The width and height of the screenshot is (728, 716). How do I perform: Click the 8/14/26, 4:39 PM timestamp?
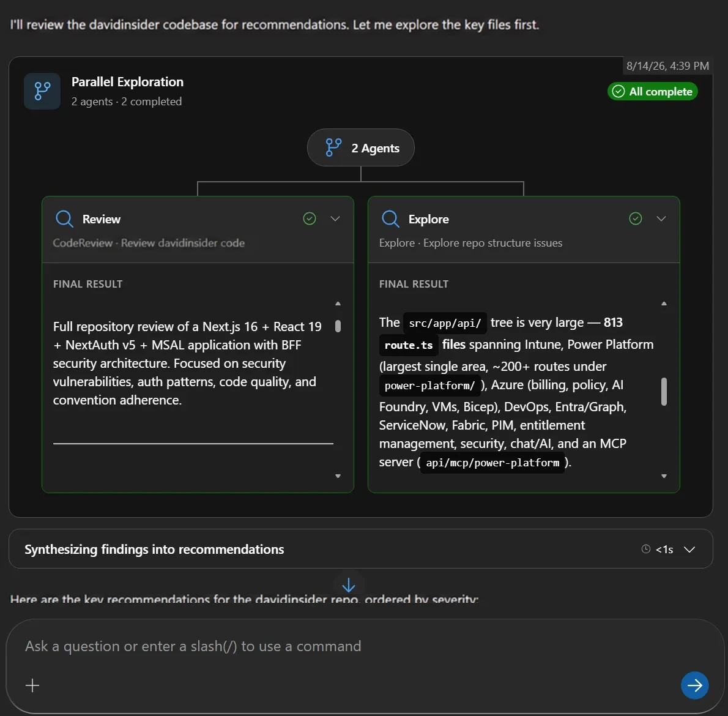coord(667,66)
